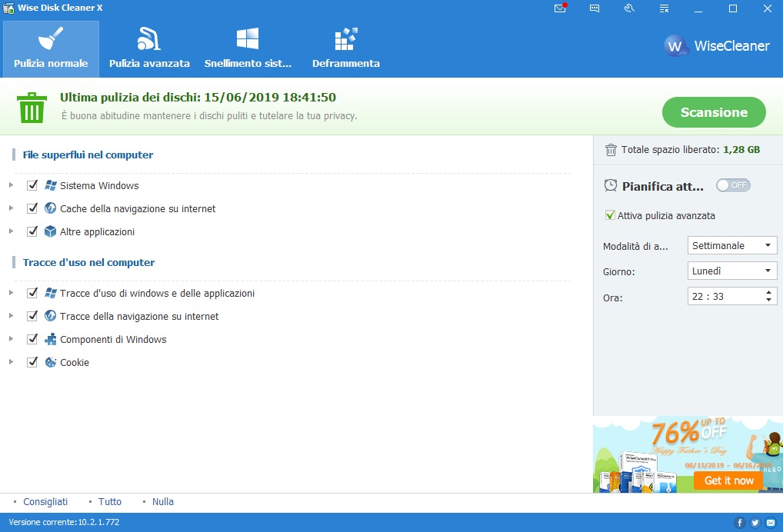Click the internet cache globe icon
Image resolution: width=783 pixels, height=532 pixels.
pos(51,208)
